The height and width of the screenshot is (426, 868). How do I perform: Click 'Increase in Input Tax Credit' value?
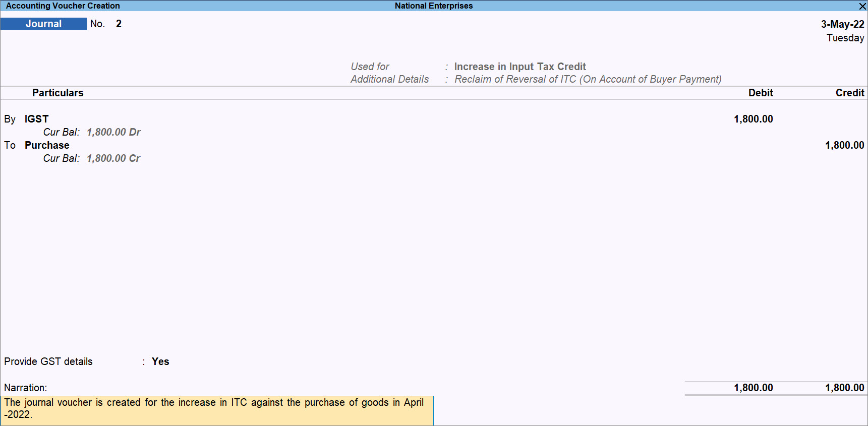tap(520, 67)
